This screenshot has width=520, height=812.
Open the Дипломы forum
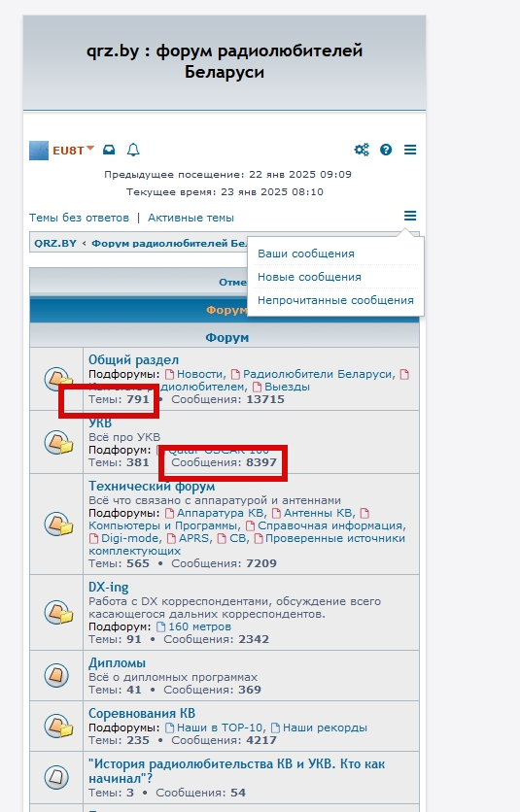pyautogui.click(x=118, y=662)
